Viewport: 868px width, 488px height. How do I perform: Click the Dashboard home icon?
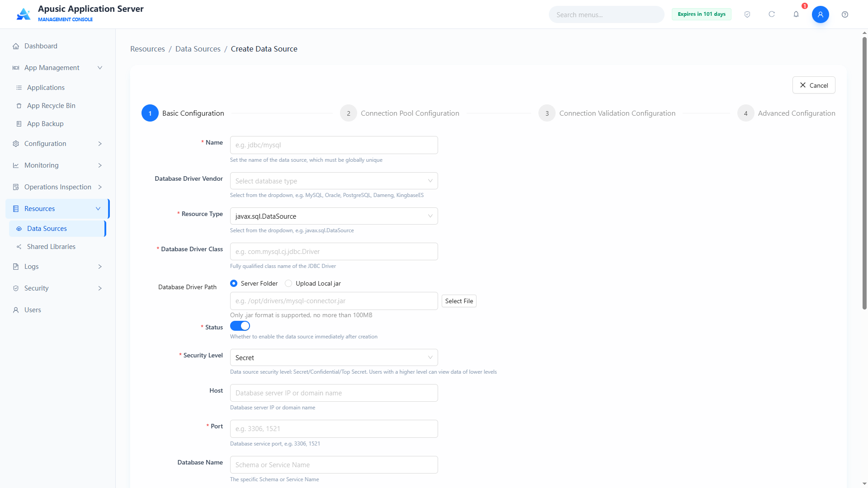pos(16,46)
